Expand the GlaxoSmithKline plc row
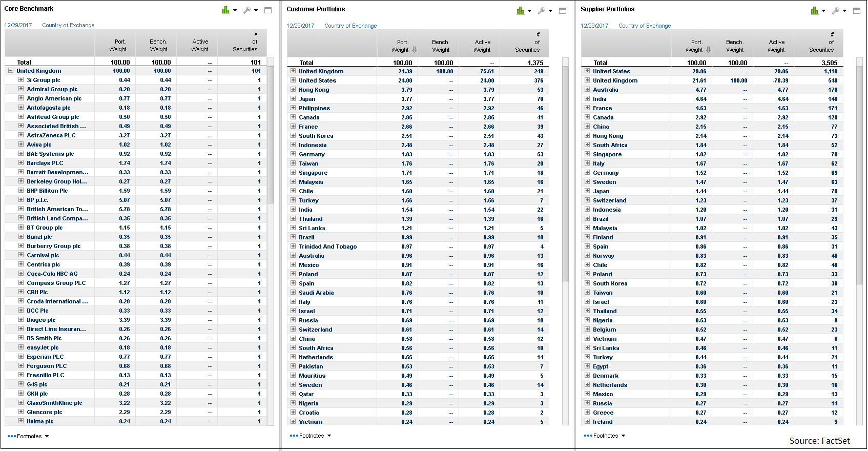 21,403
